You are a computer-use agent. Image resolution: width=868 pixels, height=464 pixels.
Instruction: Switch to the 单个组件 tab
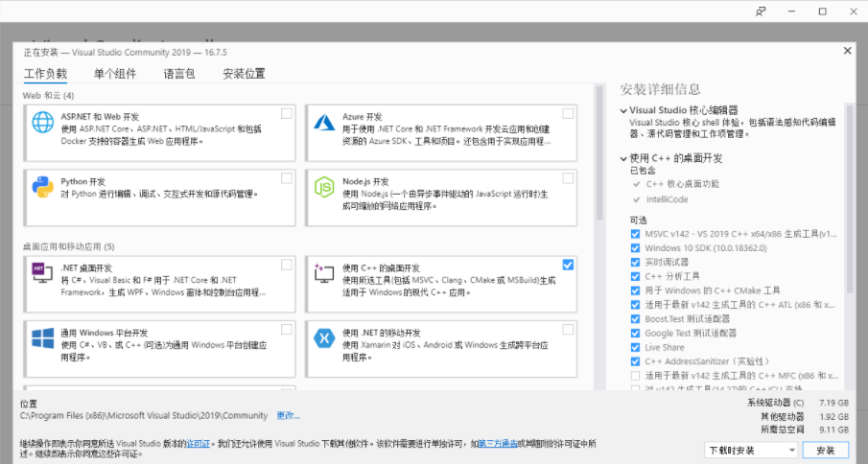(x=114, y=74)
